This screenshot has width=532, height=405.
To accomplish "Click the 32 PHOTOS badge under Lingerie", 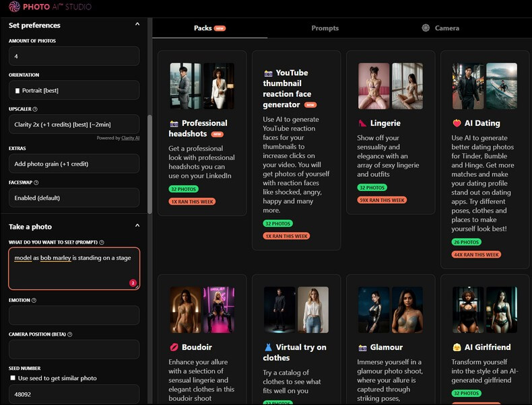I will click(x=372, y=188).
